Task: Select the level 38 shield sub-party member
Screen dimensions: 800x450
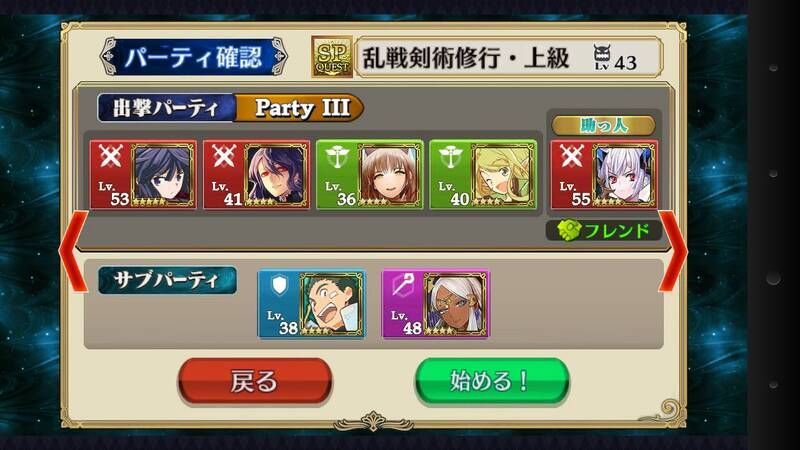Action: (x=312, y=305)
